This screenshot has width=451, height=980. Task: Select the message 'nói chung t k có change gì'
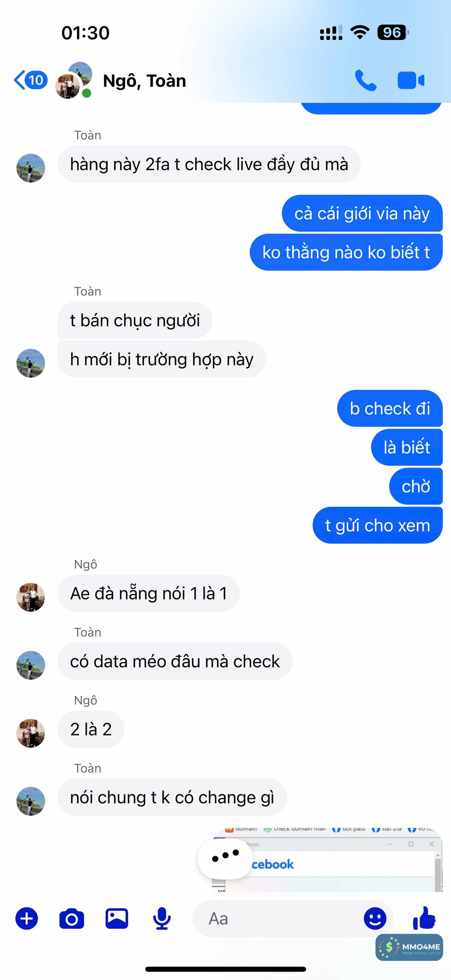coord(172,798)
